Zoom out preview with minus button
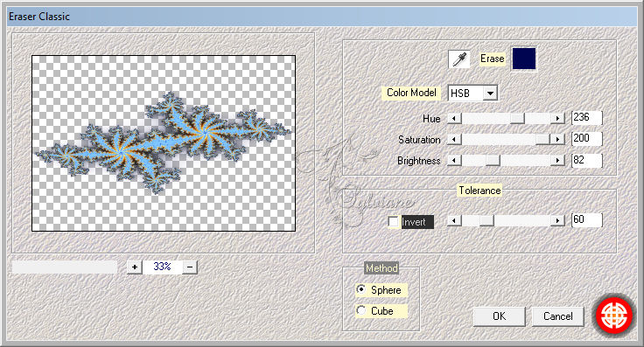 190,267
